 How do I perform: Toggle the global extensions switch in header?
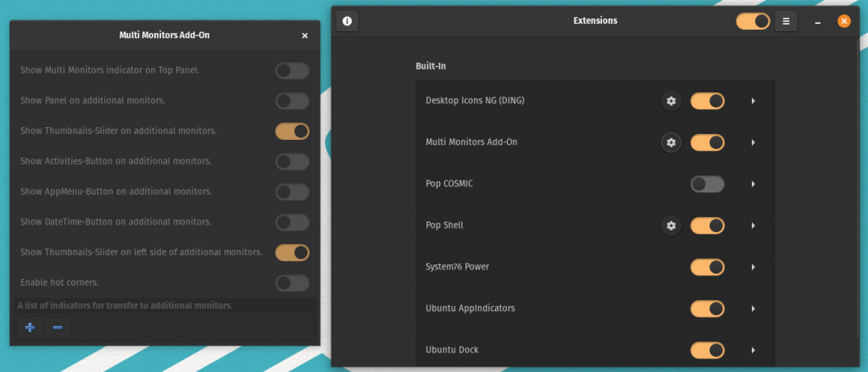click(x=753, y=20)
